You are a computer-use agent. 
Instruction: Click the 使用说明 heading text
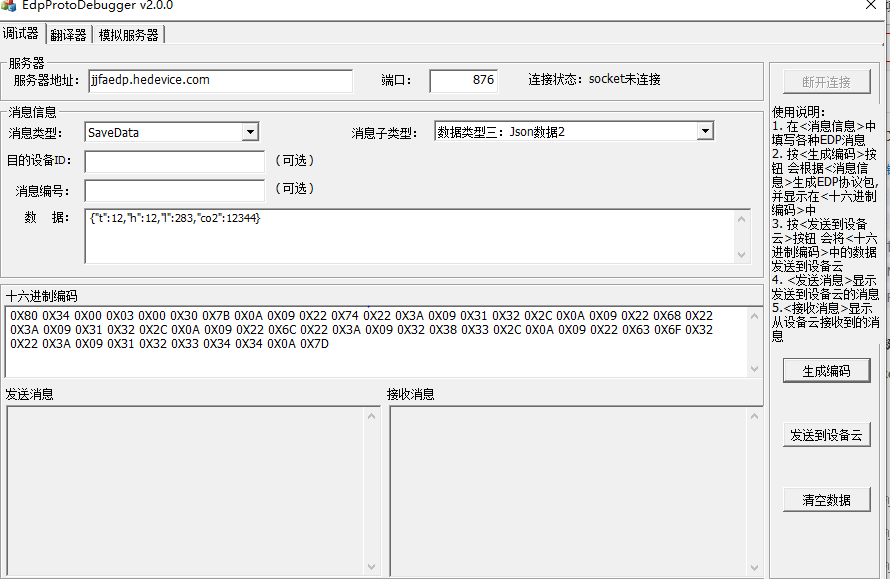pos(798,112)
